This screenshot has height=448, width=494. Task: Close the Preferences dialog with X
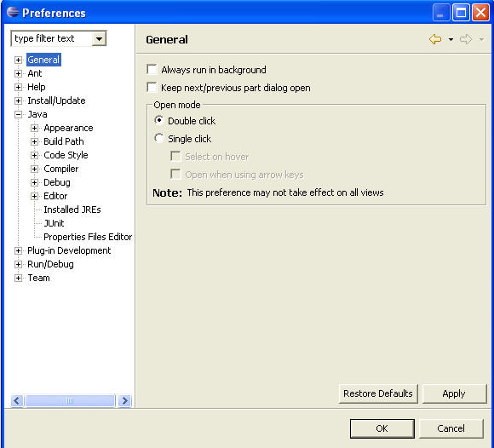[x=480, y=13]
